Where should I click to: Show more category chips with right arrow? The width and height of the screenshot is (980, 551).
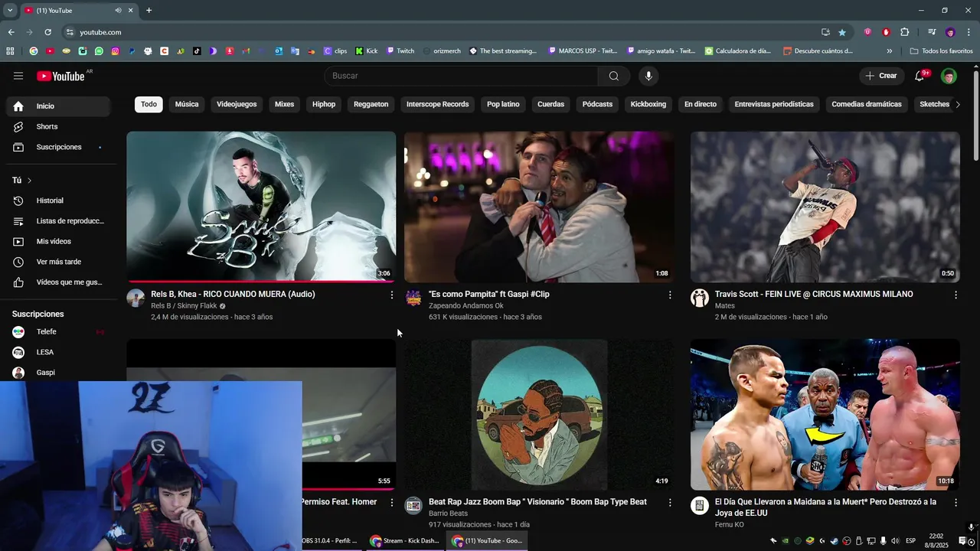pyautogui.click(x=957, y=105)
